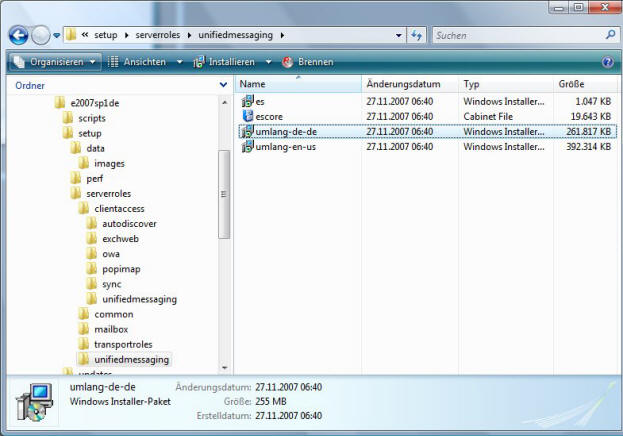Screen dimensions: 623x436
Task: Expand arrow after 'unifiedmessaging' breadcrumb
Action: point(282,35)
